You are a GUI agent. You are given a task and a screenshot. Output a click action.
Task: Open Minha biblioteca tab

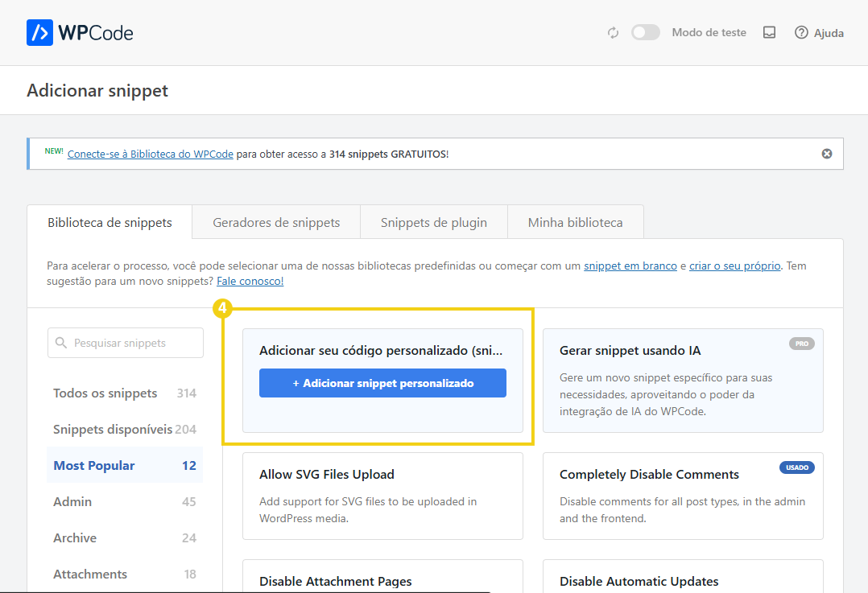coord(575,222)
